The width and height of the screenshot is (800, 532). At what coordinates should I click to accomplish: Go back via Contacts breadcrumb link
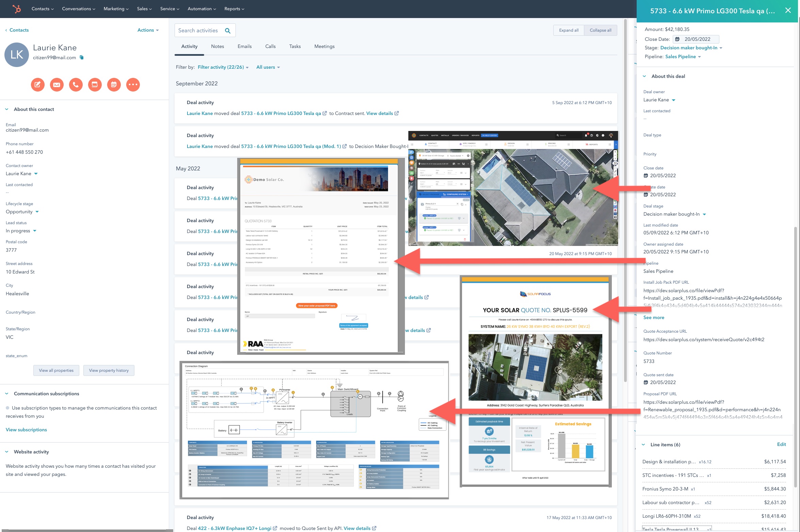(19, 30)
